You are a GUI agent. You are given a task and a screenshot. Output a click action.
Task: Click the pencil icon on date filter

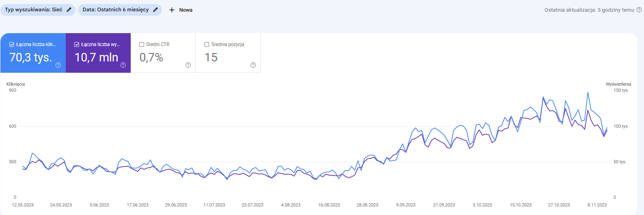pos(155,10)
